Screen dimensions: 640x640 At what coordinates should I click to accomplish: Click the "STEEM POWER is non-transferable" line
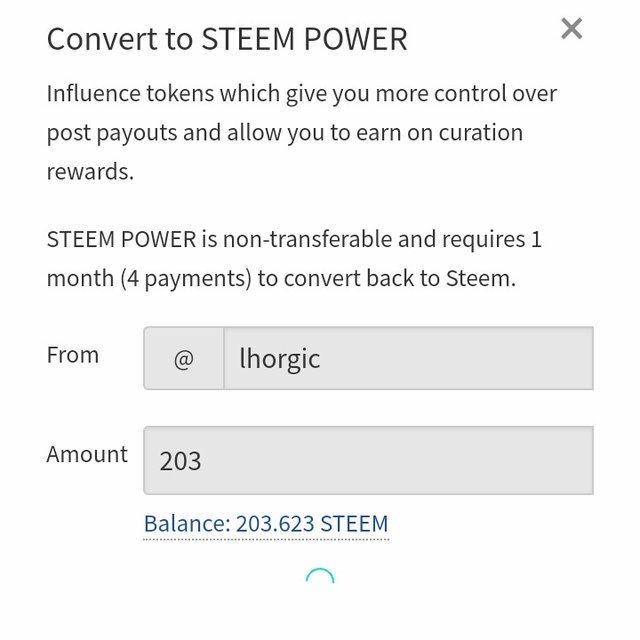pos(294,239)
